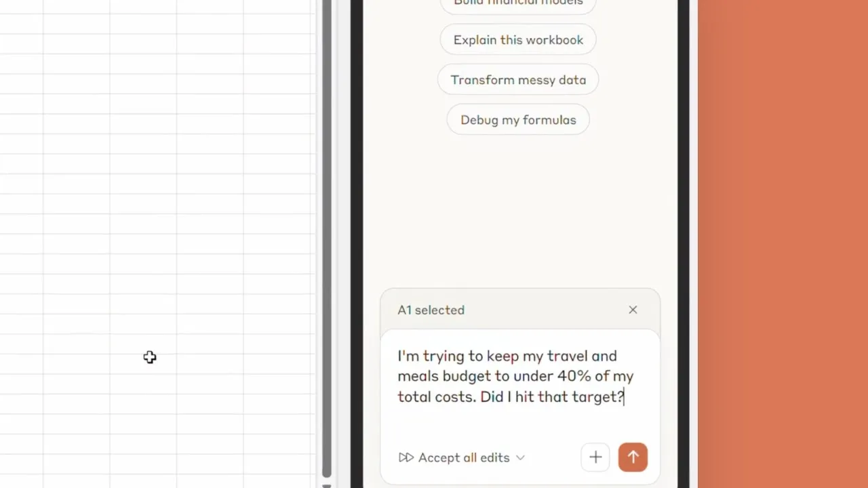Viewport: 868px width, 488px height.
Task: Choose the Build financial models prompt
Action: click(517, 3)
